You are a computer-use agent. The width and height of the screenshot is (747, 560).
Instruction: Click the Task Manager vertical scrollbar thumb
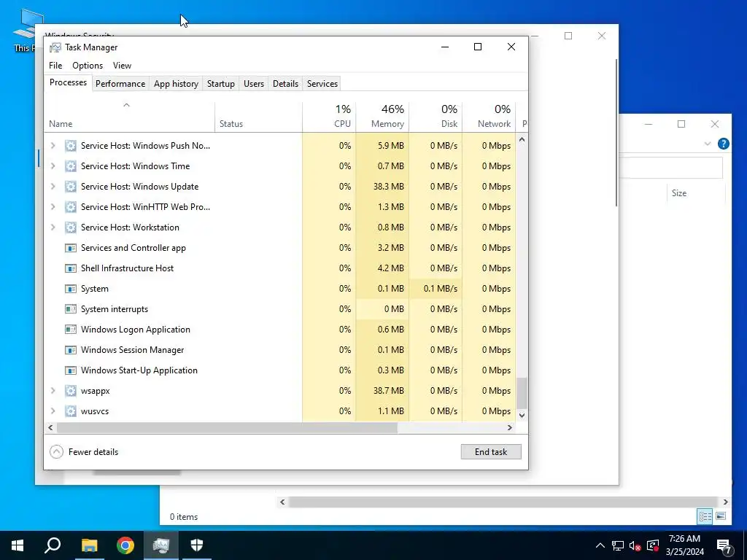[x=522, y=393]
